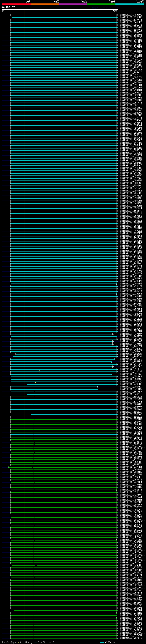Select hit label UniRef100_B7S466
This screenshot has width=146, height=644.
[x=131, y=402]
